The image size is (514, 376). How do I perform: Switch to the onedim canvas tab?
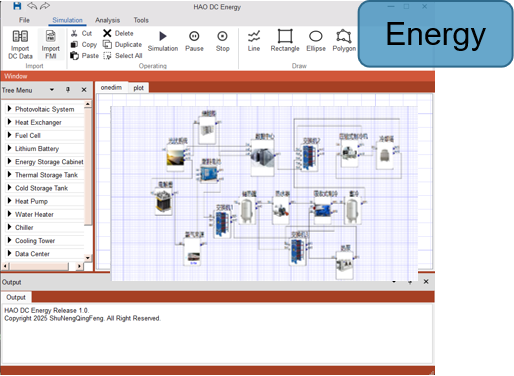pyautogui.click(x=111, y=87)
